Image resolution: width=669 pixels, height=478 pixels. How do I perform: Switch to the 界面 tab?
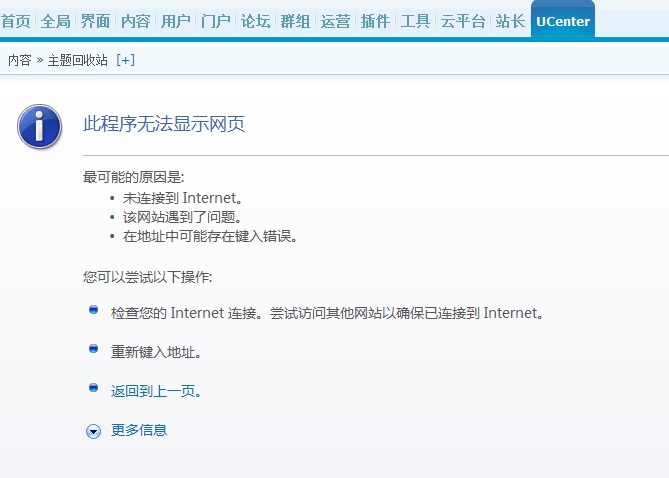[95, 21]
